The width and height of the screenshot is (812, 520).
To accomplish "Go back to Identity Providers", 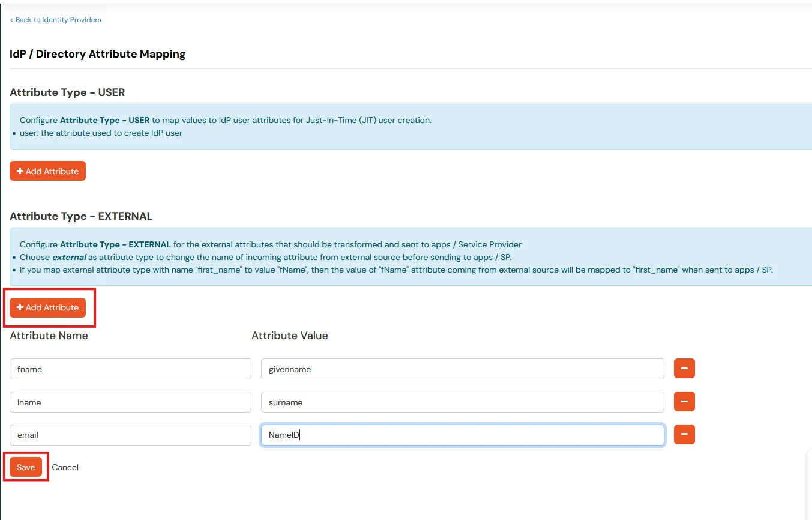I will [56, 19].
